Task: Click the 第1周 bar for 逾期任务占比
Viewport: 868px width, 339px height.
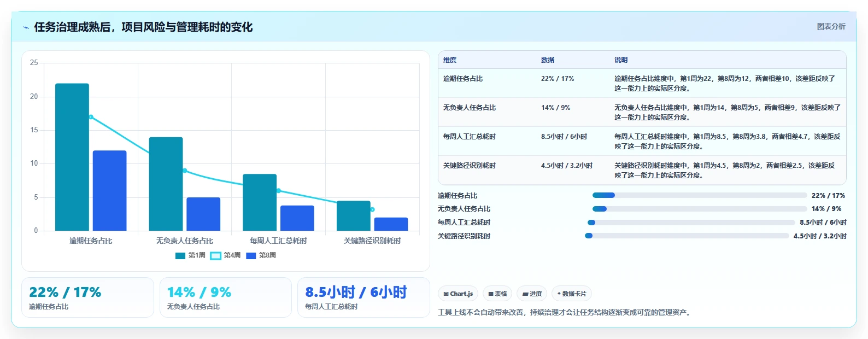Action: tap(72, 157)
